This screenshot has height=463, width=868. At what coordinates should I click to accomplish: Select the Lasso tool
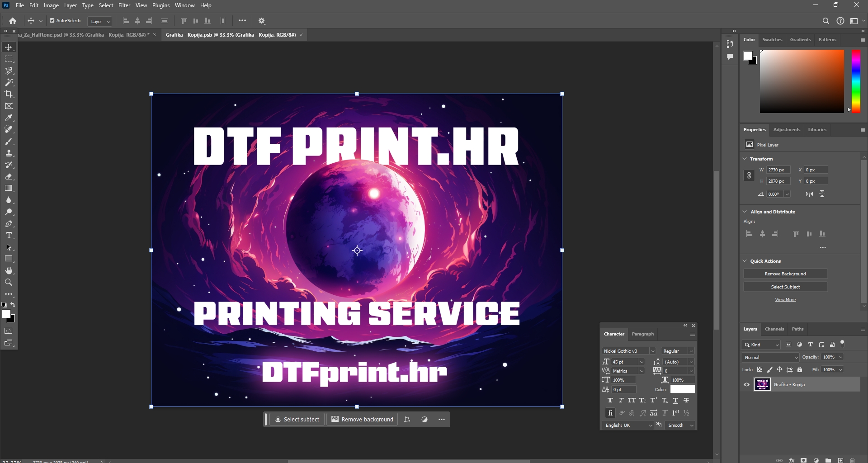point(9,71)
